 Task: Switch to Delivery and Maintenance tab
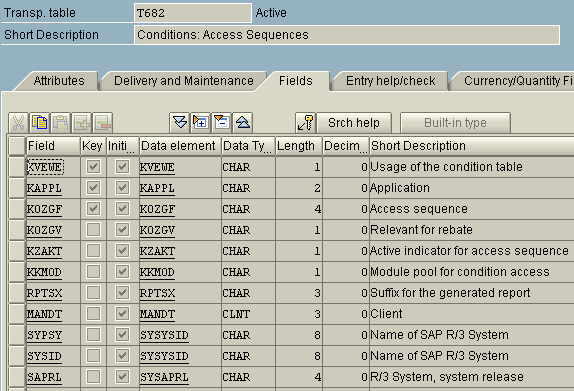click(184, 81)
